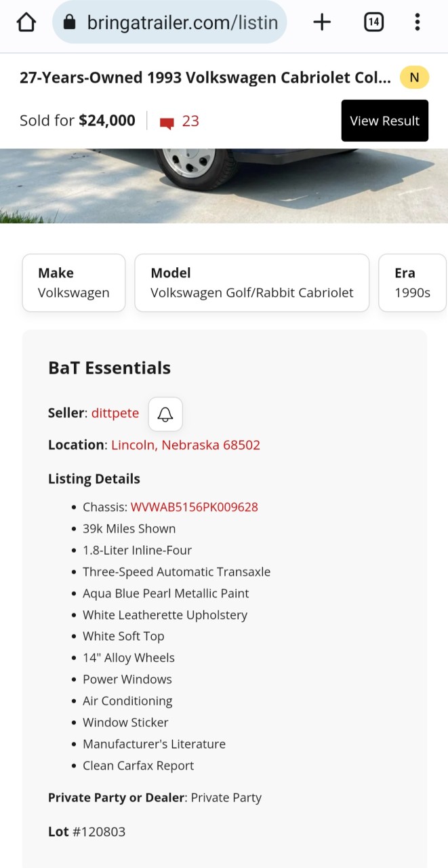Select the Make Volkswagen card
The image size is (448, 868).
click(x=74, y=283)
